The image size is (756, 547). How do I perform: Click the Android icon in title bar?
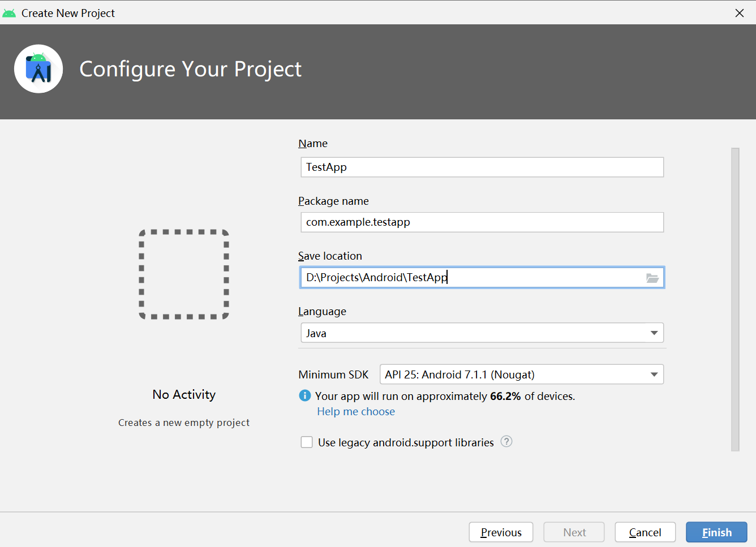coord(9,13)
